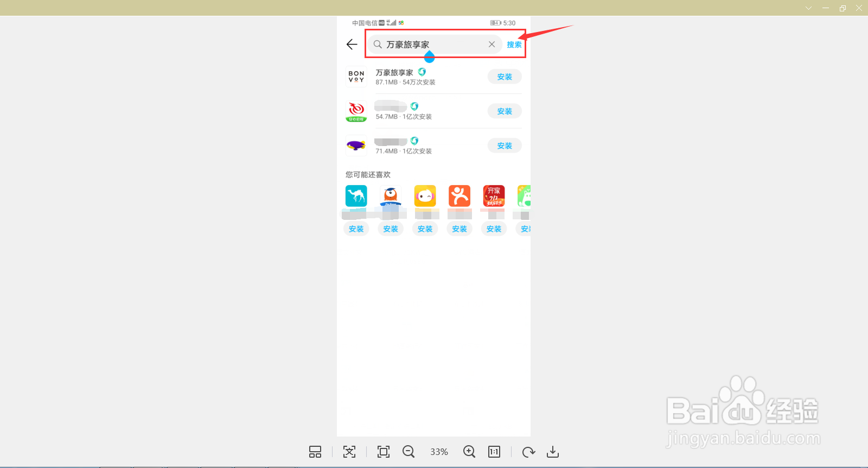The image size is (868, 468).
Task: Open the yellow smiley face app icon
Action: pos(425,196)
